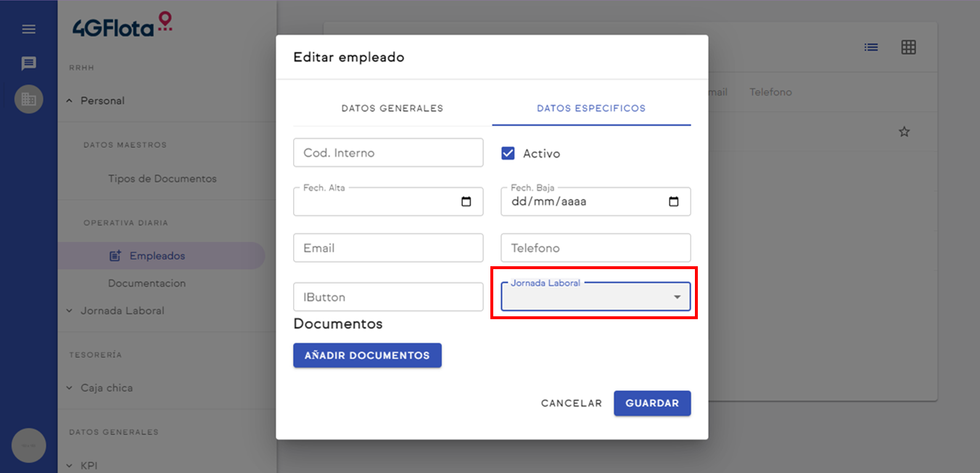
Task: Click the Cancelar button
Action: pos(571,403)
